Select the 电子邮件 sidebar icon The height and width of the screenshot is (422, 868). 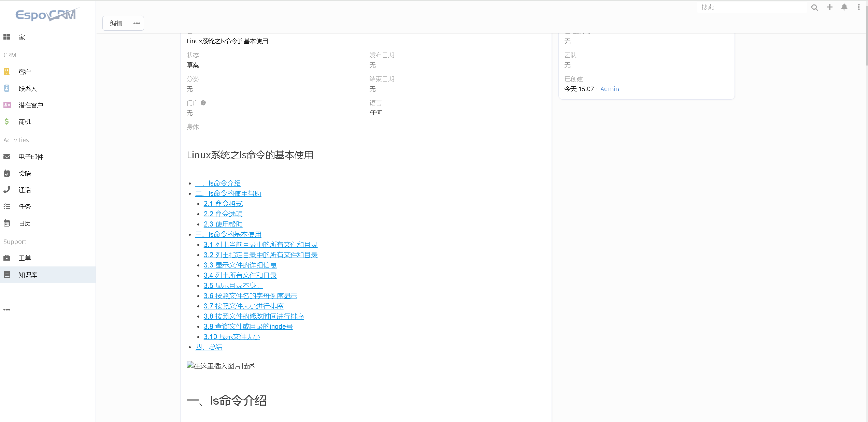point(7,156)
